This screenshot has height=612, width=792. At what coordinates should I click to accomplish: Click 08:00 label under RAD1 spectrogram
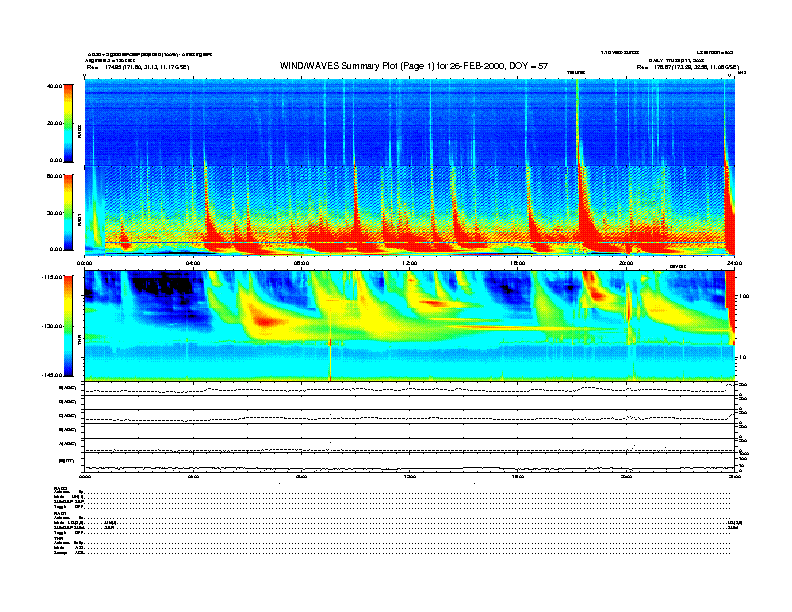(302, 263)
